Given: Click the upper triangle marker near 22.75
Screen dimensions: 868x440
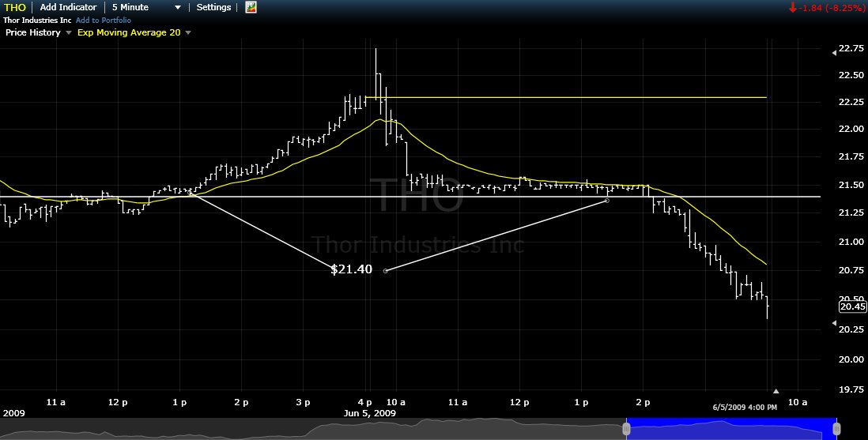Looking at the screenshot, I should [834, 53].
